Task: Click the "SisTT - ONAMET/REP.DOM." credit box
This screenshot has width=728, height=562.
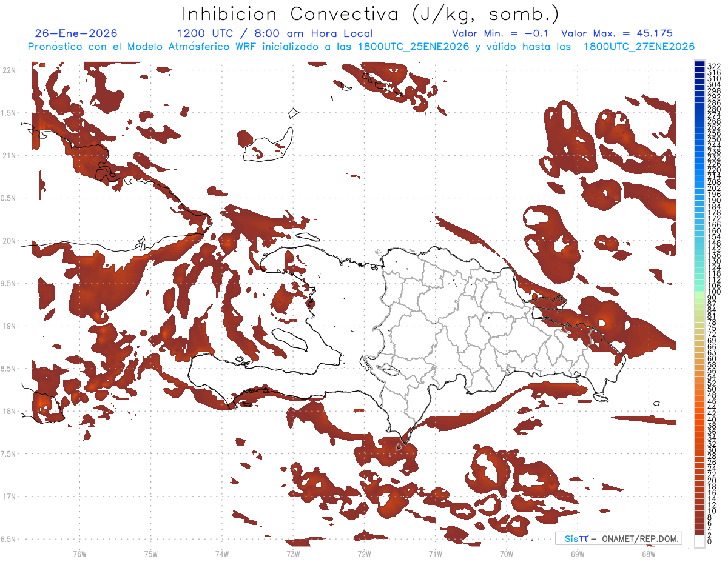Action: point(619,538)
